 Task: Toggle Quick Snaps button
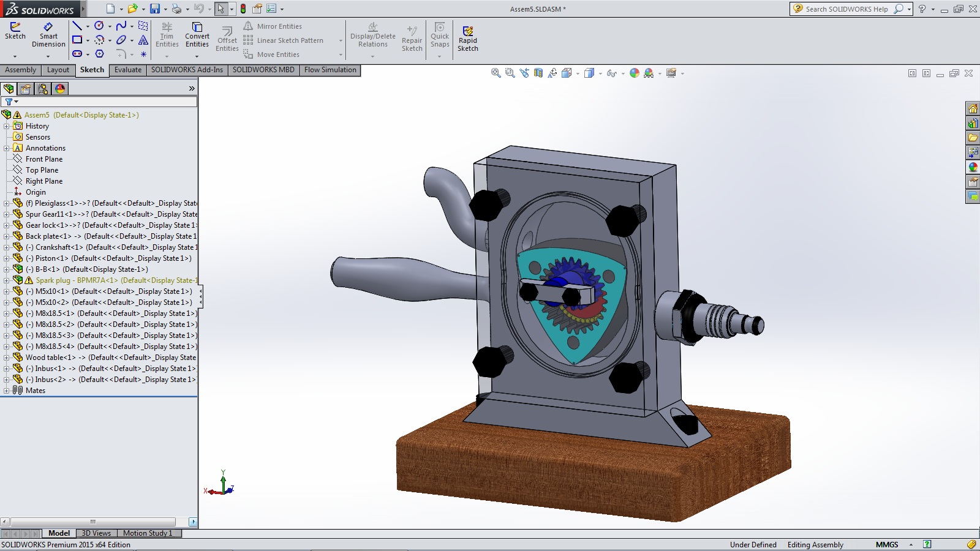440,36
